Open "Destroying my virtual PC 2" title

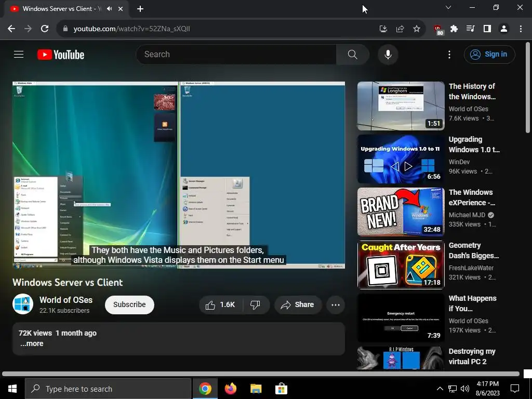click(472, 356)
